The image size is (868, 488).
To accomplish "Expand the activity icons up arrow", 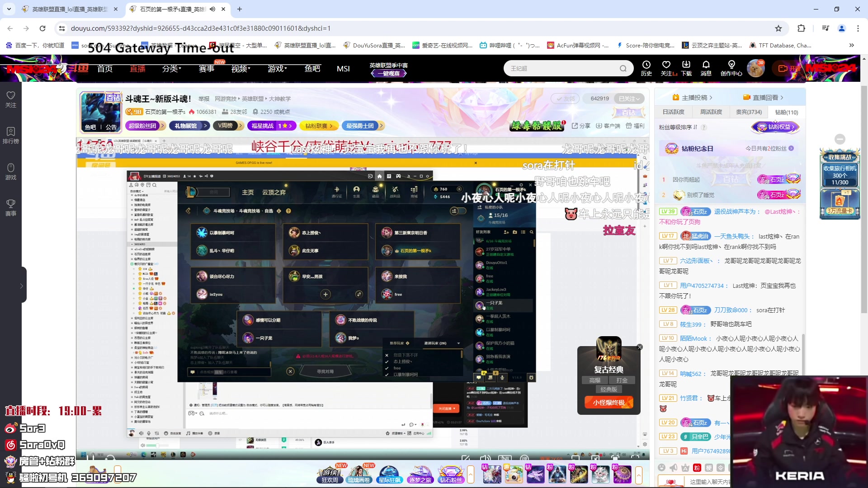I will [x=471, y=474].
